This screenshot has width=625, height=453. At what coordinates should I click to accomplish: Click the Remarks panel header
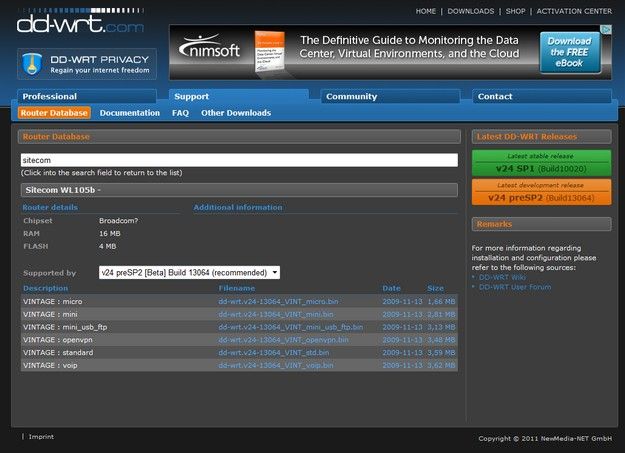[541, 224]
